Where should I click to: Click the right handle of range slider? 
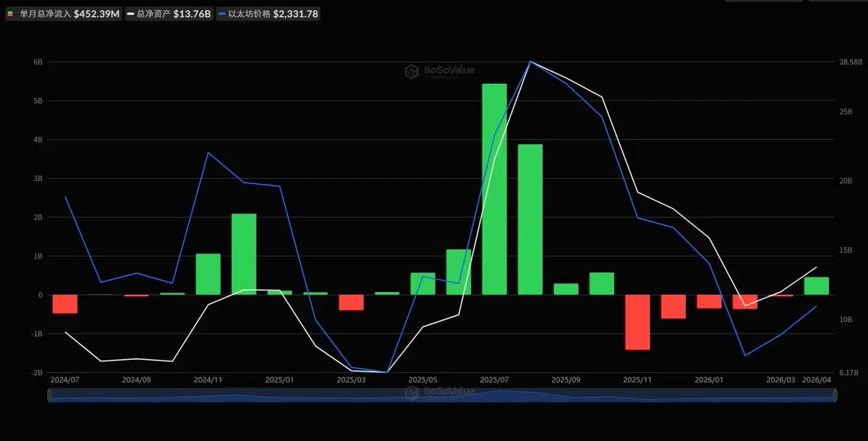tap(835, 395)
